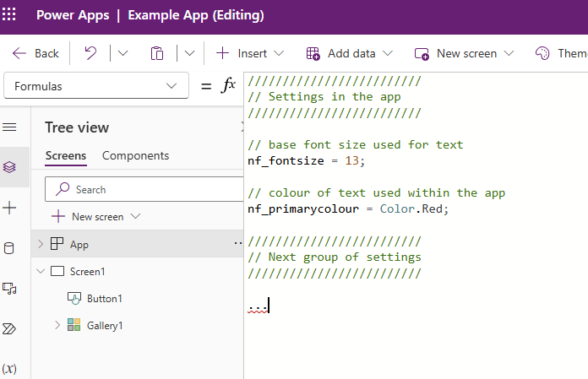Toggle the hamburger navigation menu
This screenshot has width=588, height=379.
coord(9,127)
